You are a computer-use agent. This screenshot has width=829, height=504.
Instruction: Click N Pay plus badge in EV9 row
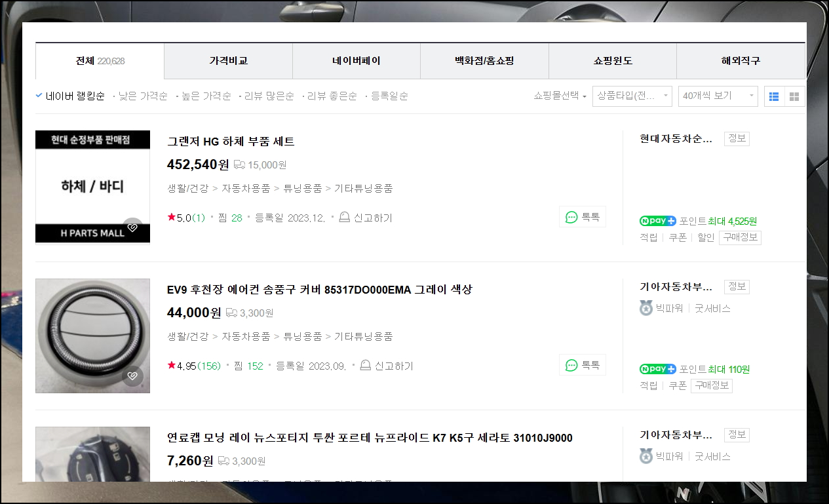(657, 369)
